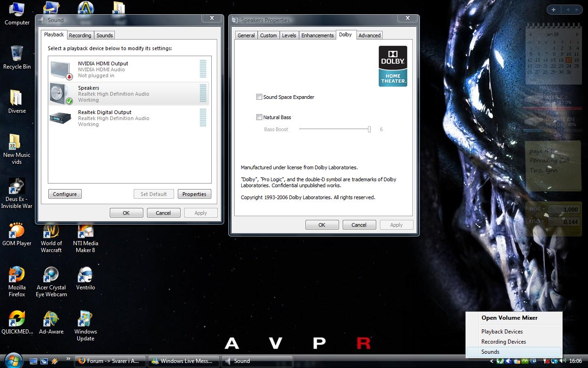588x368 pixels.
Task: Show hidden system tray icons arrow
Action: (492, 361)
